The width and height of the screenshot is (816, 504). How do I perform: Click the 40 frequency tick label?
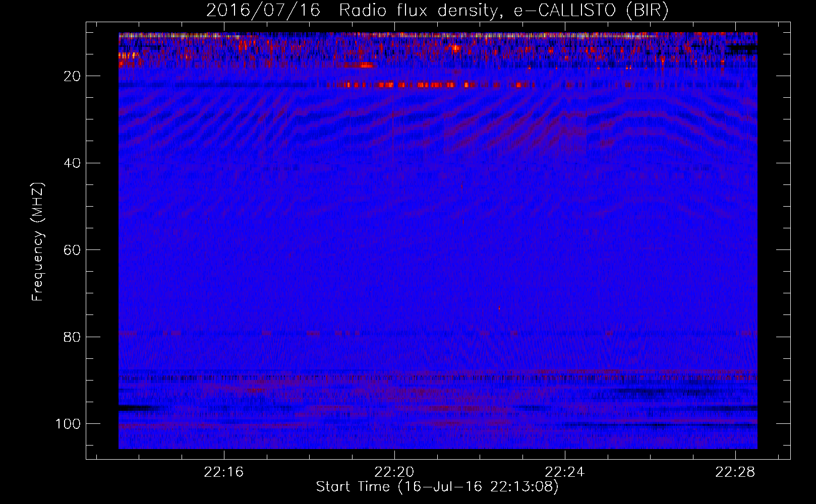72,163
